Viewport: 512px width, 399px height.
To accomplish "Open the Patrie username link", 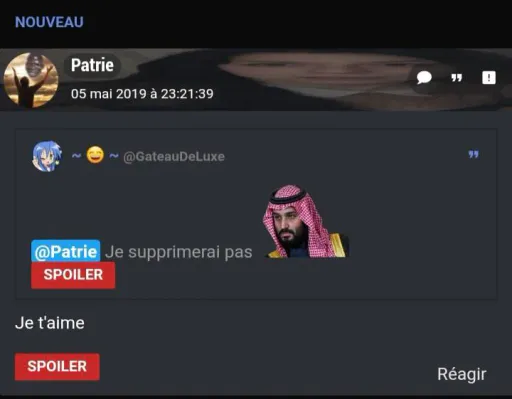I will [x=92, y=65].
